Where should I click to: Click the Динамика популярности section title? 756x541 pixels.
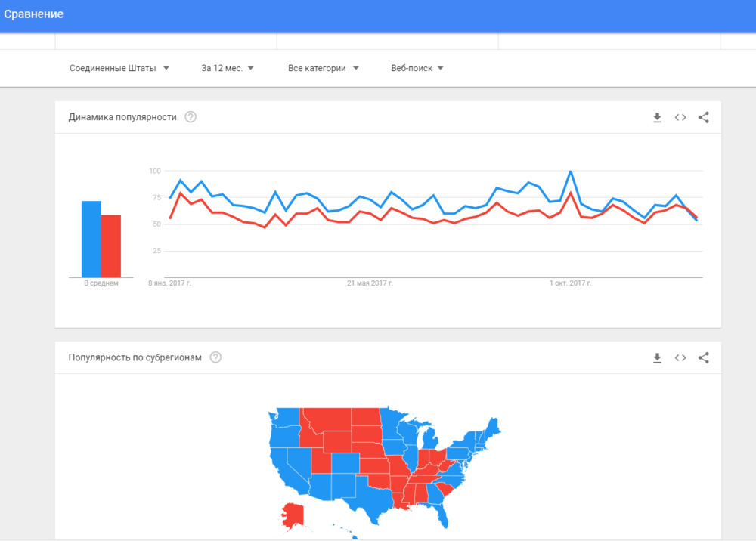[122, 117]
